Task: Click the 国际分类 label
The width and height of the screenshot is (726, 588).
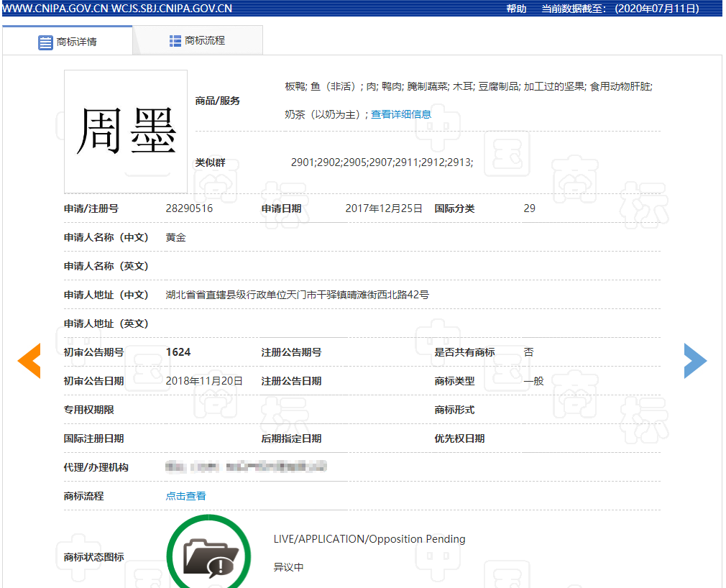Action: point(455,208)
